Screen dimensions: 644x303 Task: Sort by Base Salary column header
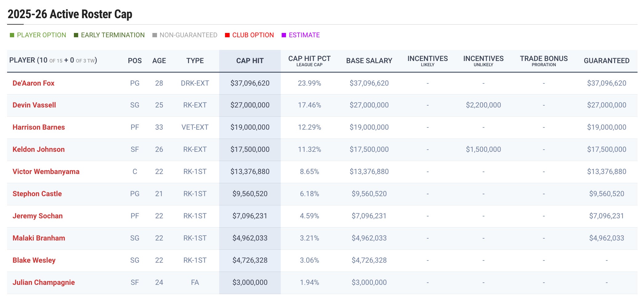[x=369, y=61]
